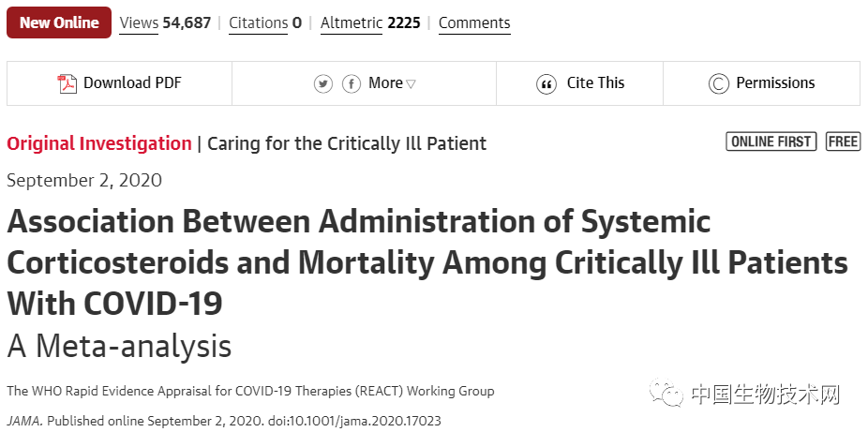Open the Views count link
Viewport: 868px width, 432px height.
165,22
